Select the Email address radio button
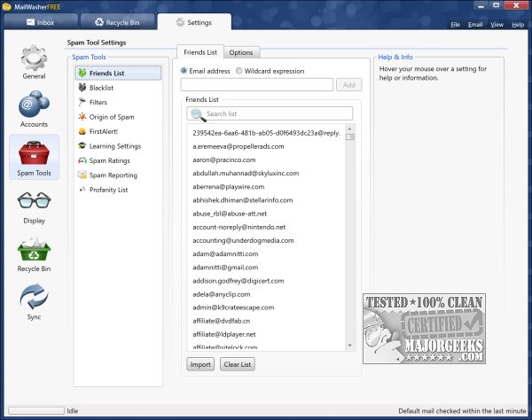 tap(184, 71)
